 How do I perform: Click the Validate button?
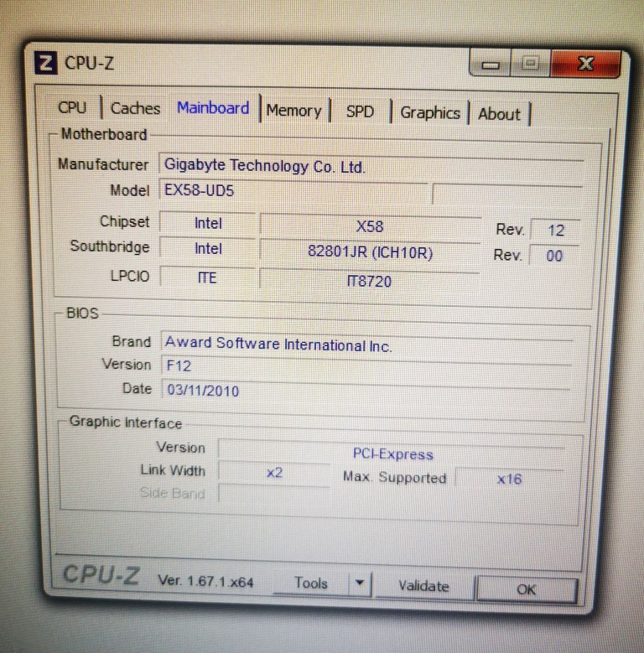point(424,586)
